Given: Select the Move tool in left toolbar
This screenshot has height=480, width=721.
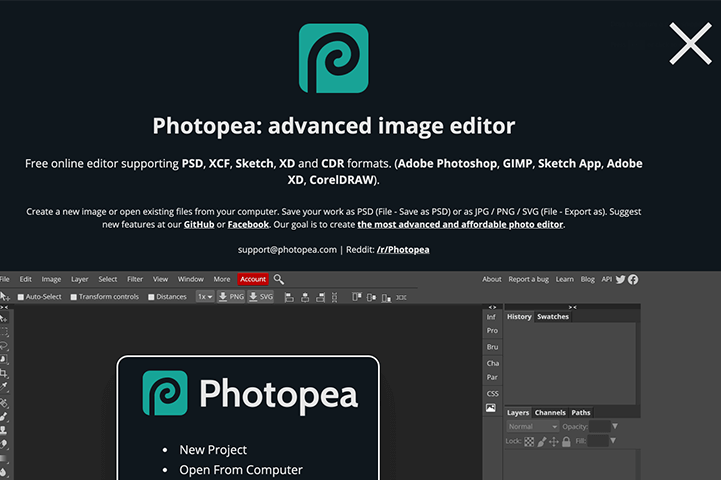Looking at the screenshot, I should pyautogui.click(x=4, y=318).
